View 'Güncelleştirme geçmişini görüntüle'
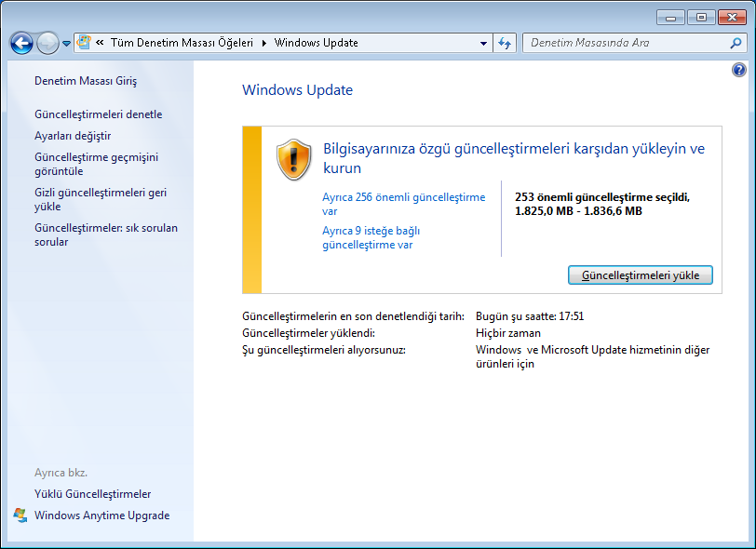Screen dimensions: 756x549 (x=97, y=164)
